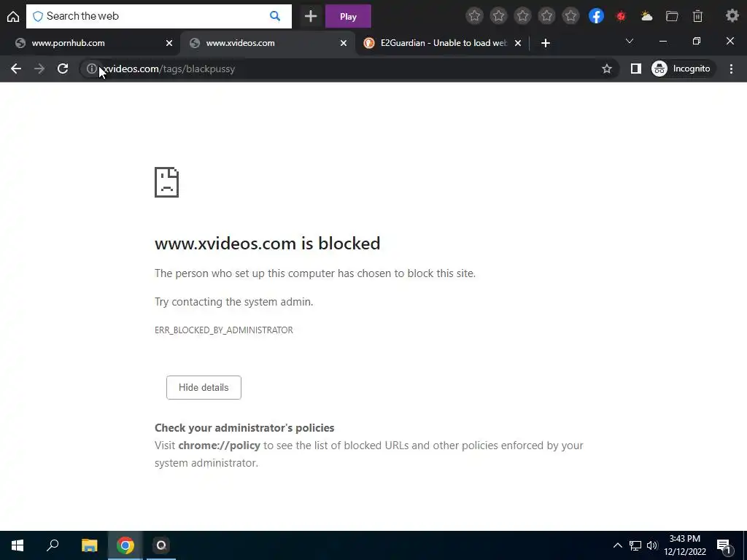Open a new tab with plus button
The height and width of the screenshot is (560, 747).
[546, 43]
